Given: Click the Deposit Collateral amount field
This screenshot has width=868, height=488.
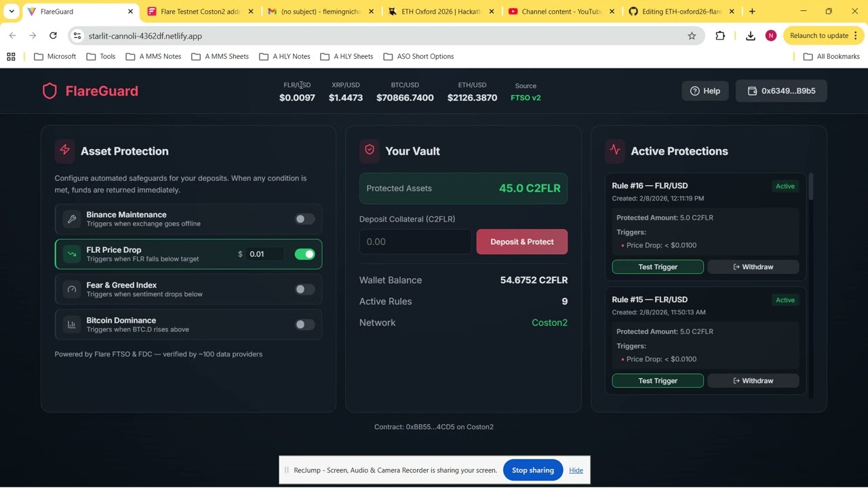Looking at the screenshot, I should tap(415, 242).
